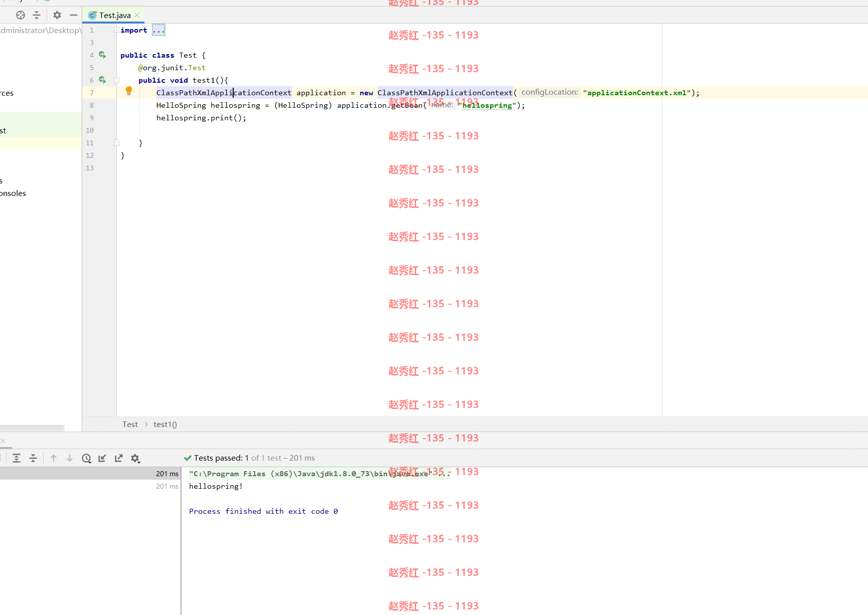Run class Test via gutter icon
The height and width of the screenshot is (615, 868).
pyautogui.click(x=102, y=55)
